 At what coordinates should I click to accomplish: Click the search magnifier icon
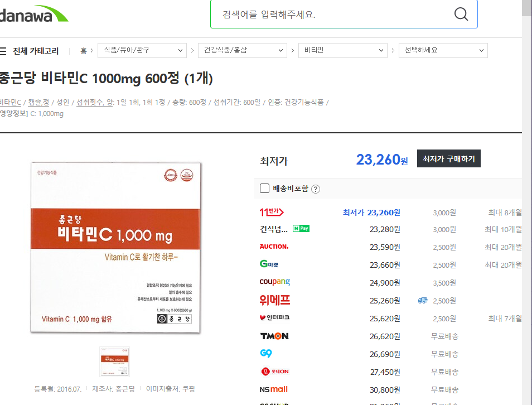[461, 14]
